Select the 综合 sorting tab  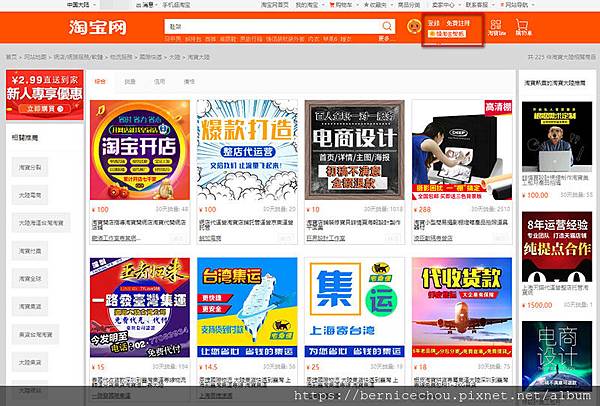pos(100,82)
